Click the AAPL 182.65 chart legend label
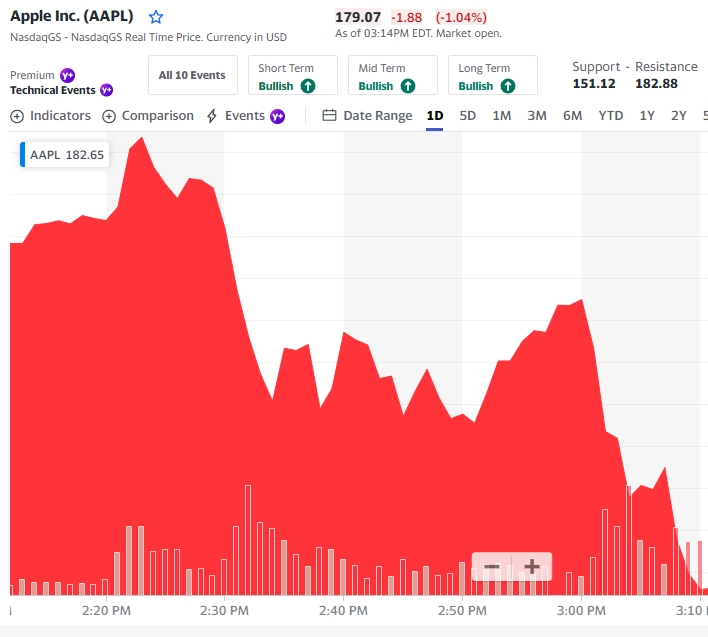 click(x=67, y=155)
